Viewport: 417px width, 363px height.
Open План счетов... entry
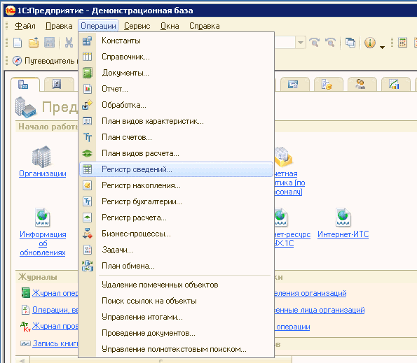point(176,137)
